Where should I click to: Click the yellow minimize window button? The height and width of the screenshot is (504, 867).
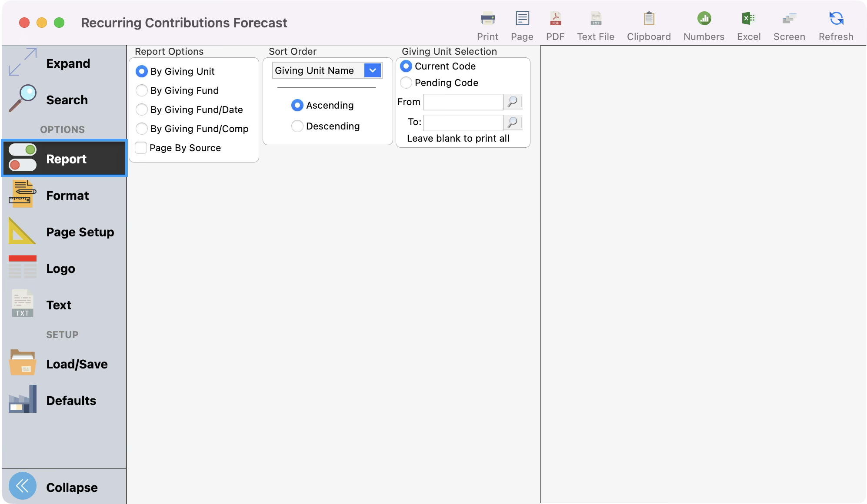point(42,23)
